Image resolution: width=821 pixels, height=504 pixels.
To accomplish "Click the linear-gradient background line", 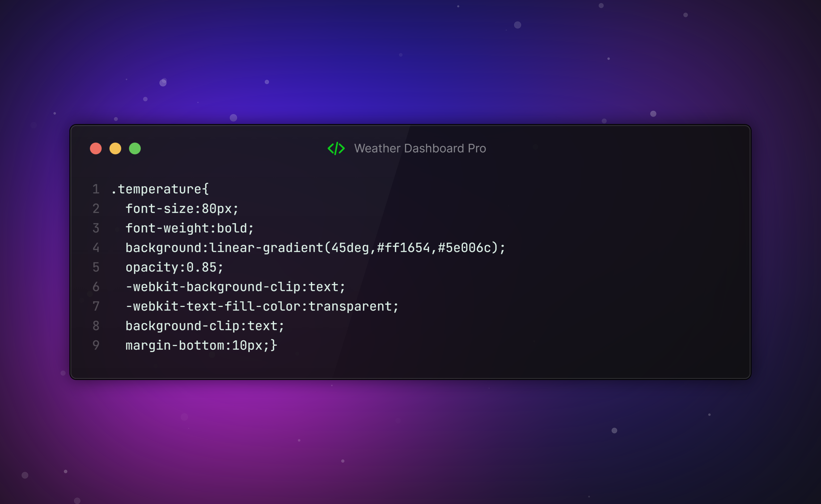I will point(315,248).
